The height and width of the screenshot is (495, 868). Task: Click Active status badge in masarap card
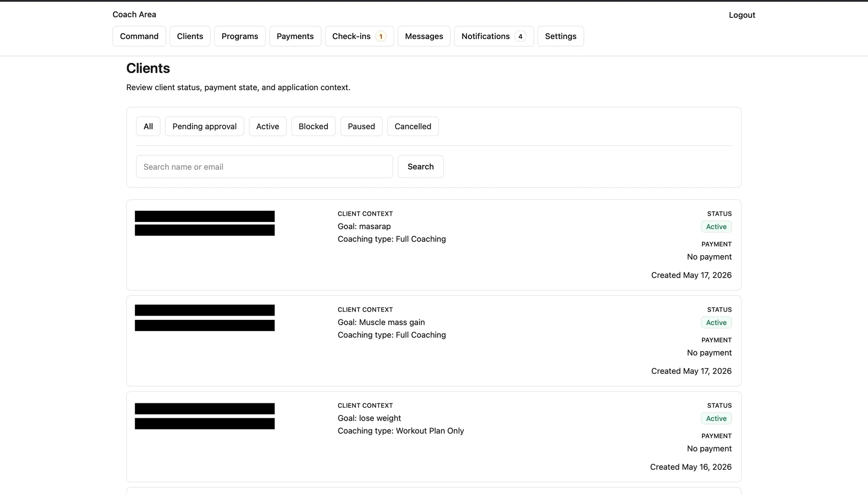[x=716, y=227]
